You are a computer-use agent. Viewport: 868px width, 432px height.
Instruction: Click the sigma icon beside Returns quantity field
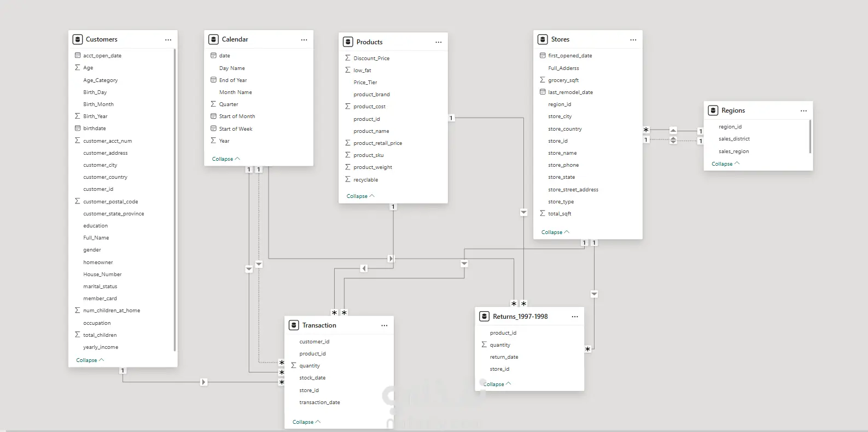point(484,345)
